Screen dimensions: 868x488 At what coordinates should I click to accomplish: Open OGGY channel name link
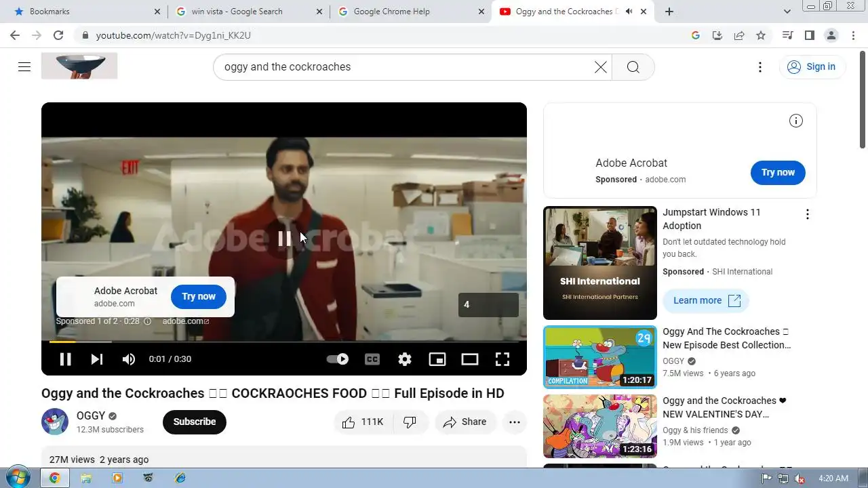pyautogui.click(x=91, y=415)
